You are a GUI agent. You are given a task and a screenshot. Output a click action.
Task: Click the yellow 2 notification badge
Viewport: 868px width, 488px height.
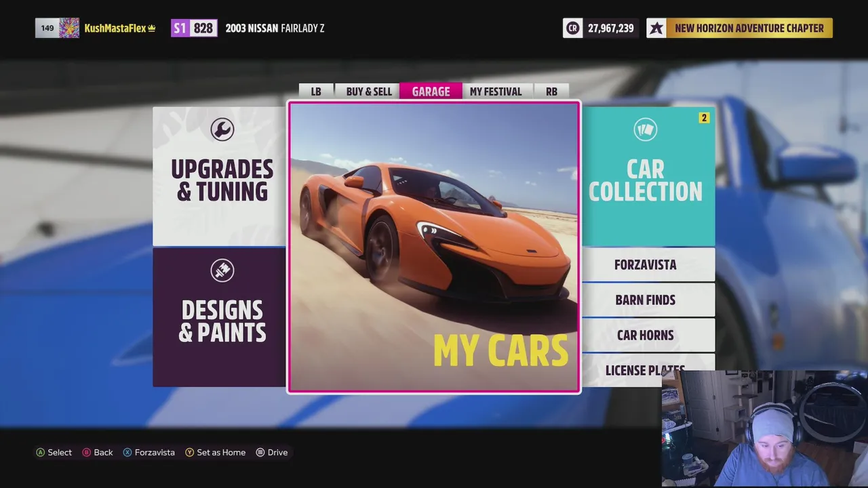(x=704, y=118)
